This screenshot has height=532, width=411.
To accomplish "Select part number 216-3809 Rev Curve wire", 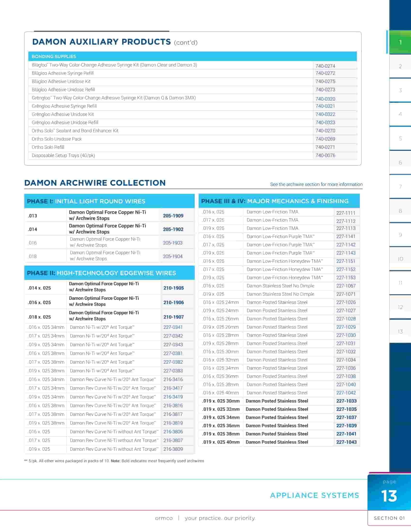I will click(x=173, y=449).
